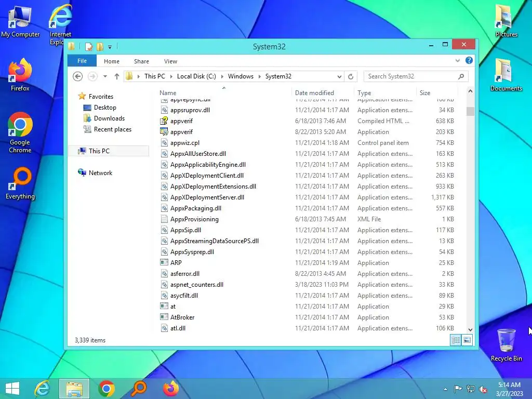Click the Forward navigation arrow

coord(92,76)
